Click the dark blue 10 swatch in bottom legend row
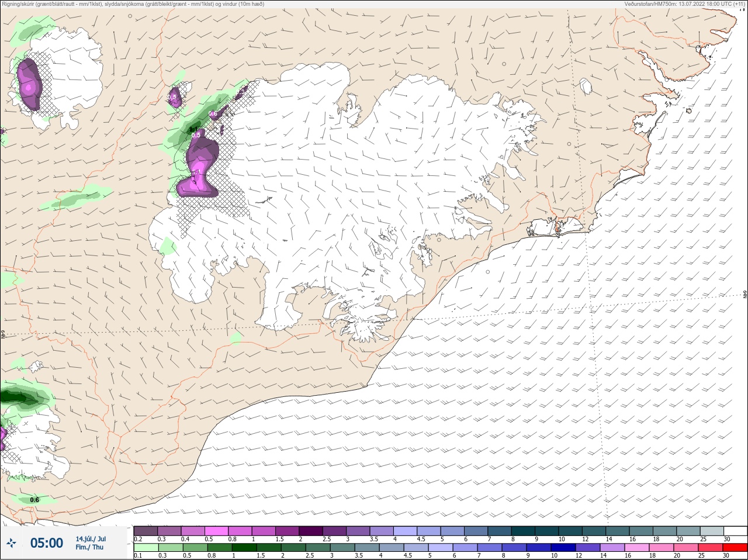The height and width of the screenshot is (560, 748). click(x=563, y=548)
